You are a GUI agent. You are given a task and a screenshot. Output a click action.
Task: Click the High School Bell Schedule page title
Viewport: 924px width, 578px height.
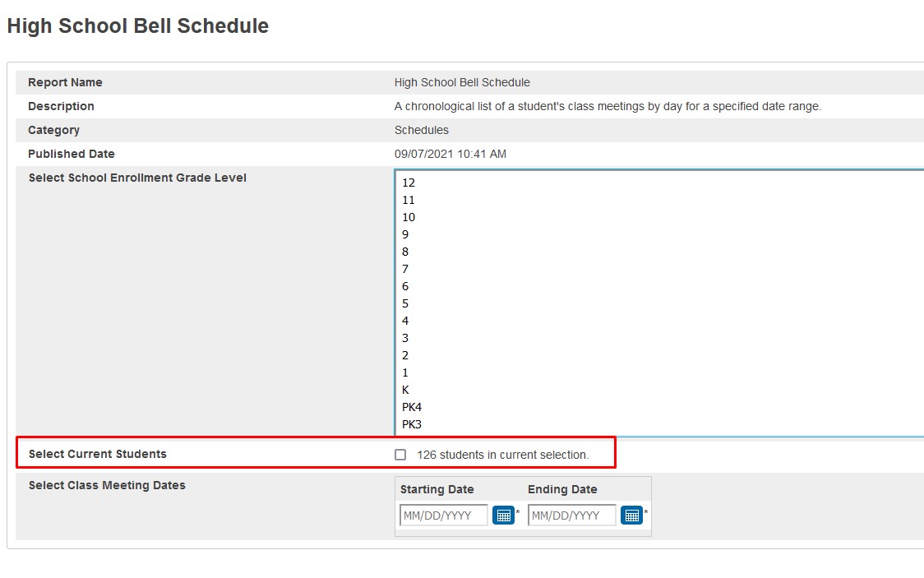coord(137,25)
